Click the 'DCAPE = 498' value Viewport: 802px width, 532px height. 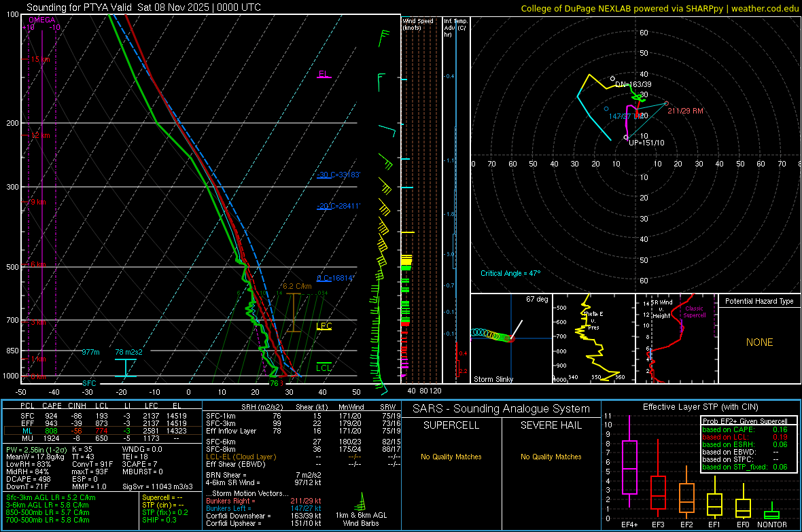click(x=28, y=479)
